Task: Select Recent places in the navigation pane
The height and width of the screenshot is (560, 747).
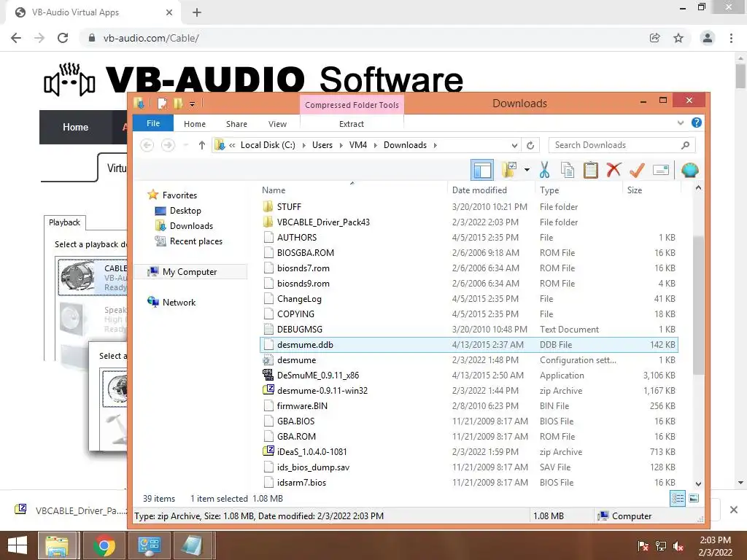Action: [x=196, y=241]
